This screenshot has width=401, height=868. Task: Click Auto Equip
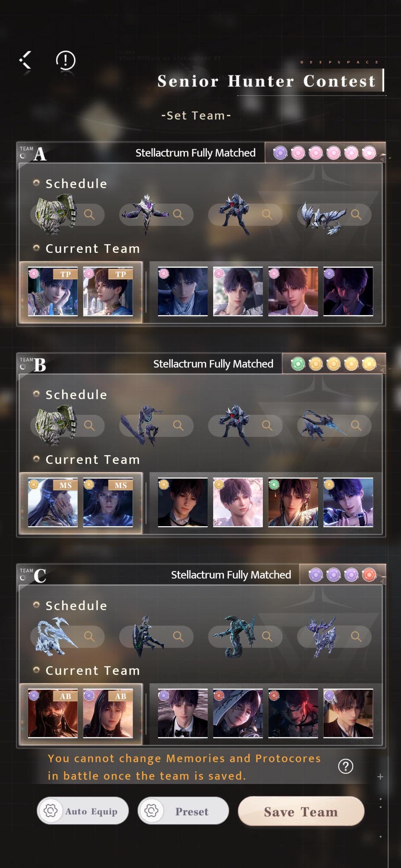coord(83,811)
